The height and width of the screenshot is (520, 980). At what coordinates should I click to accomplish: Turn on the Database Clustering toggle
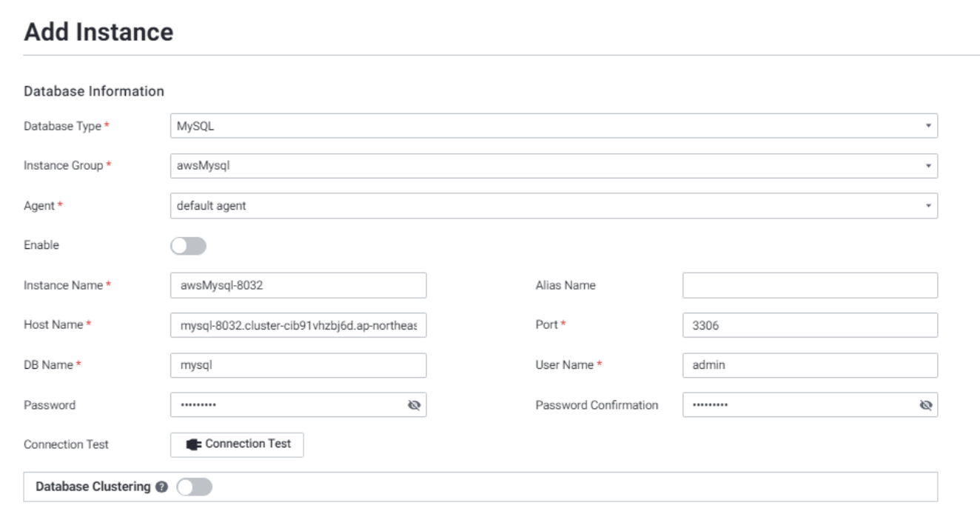194,487
